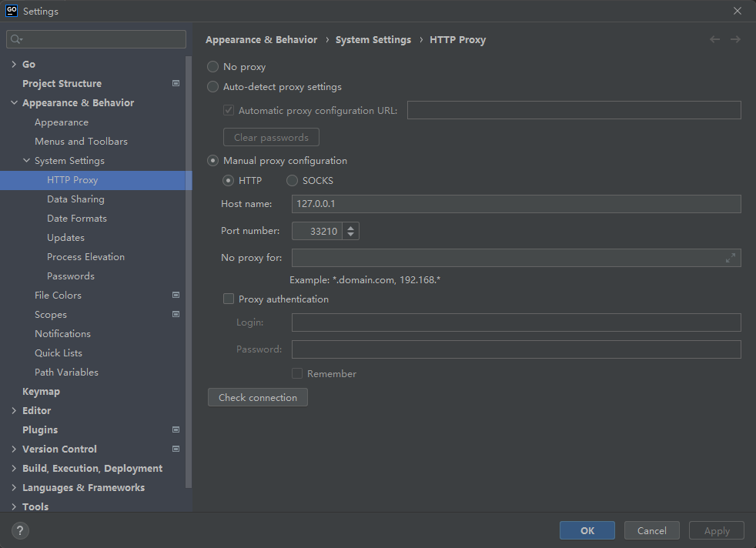Click the icon beside Version Control
Viewport: 756px width, 548px height.
click(x=176, y=449)
